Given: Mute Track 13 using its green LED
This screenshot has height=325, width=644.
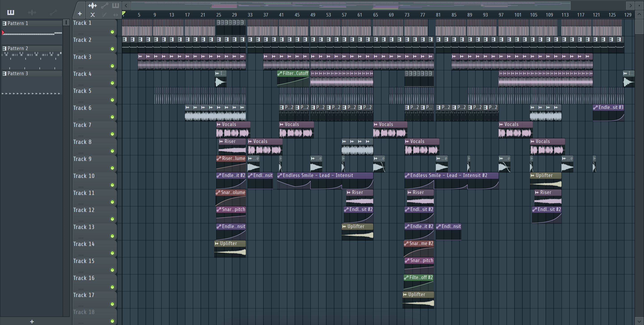Looking at the screenshot, I should pyautogui.click(x=112, y=236).
